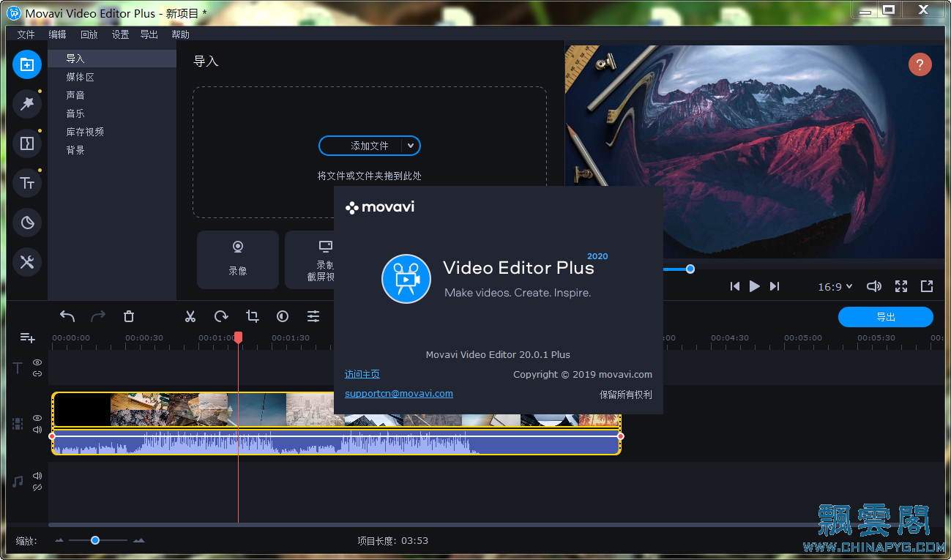Viewport: 951px width, 560px height.
Task: Click the Movavi logo in title bar
Action: [12, 13]
